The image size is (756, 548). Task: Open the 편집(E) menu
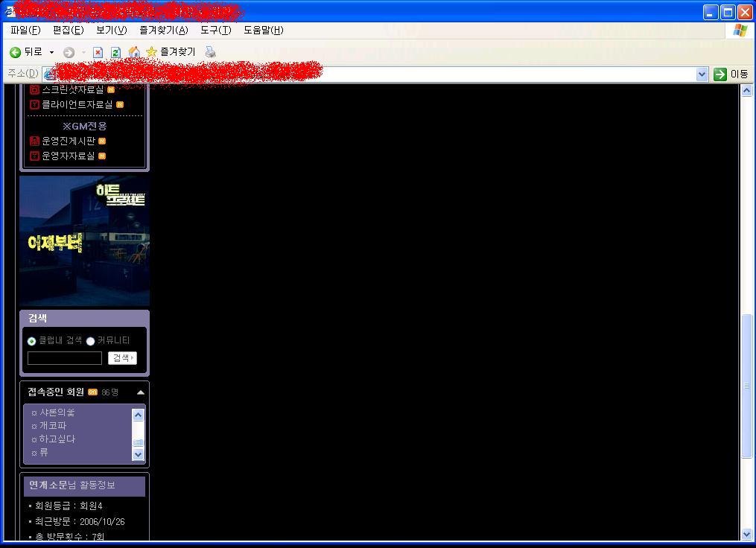(x=69, y=31)
